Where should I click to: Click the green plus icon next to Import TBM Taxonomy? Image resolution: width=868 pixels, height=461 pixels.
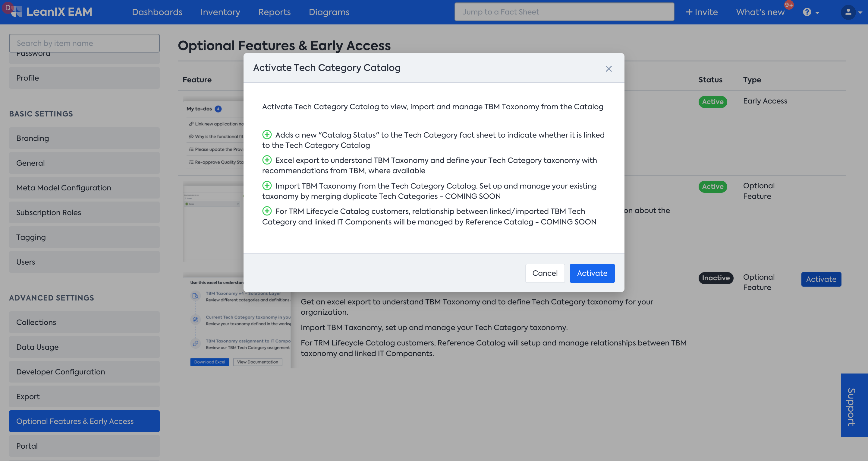(267, 186)
